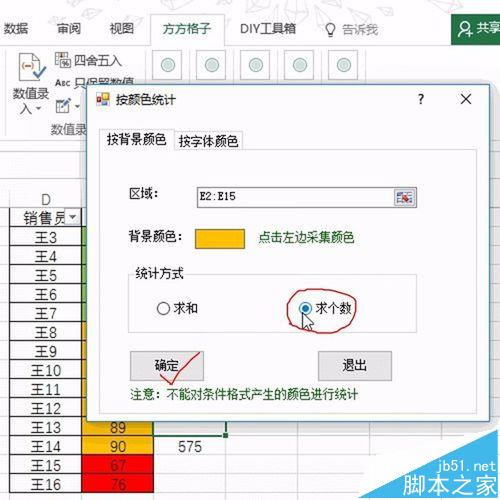Click the 共享 share button

pos(476,29)
